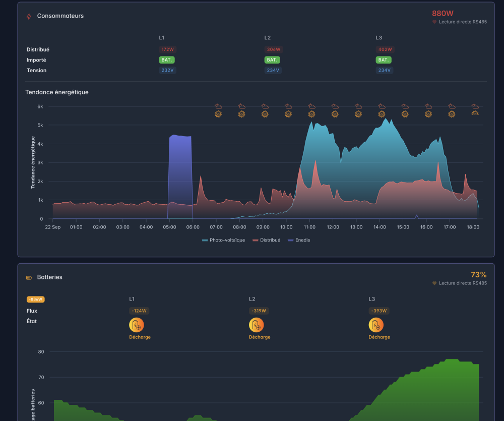This screenshot has height=421, width=504.
Task: Click the L3 battery discharge state icon
Action: 376,325
